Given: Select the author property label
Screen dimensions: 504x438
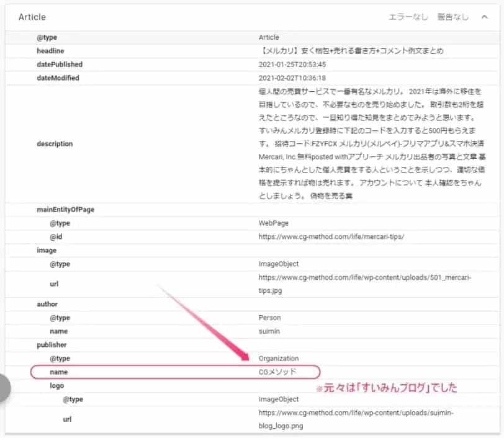Looking at the screenshot, I should point(47,304).
